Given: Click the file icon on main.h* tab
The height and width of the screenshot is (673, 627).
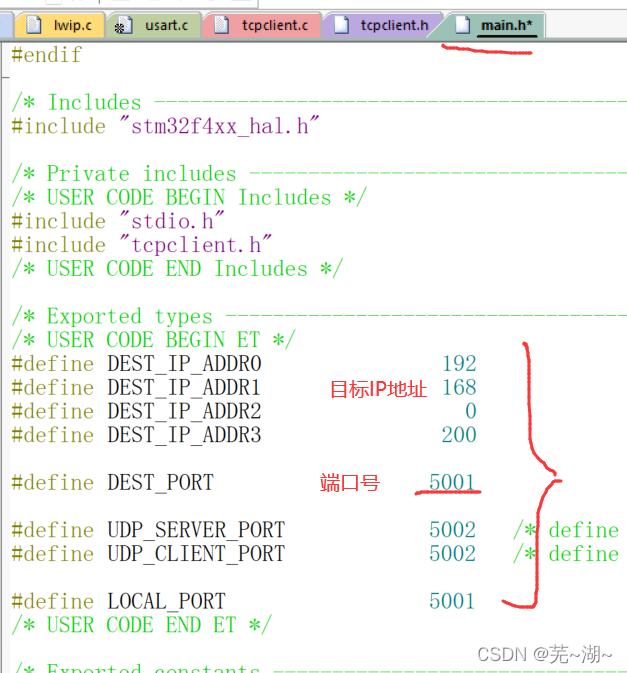Looking at the screenshot, I should [463, 25].
